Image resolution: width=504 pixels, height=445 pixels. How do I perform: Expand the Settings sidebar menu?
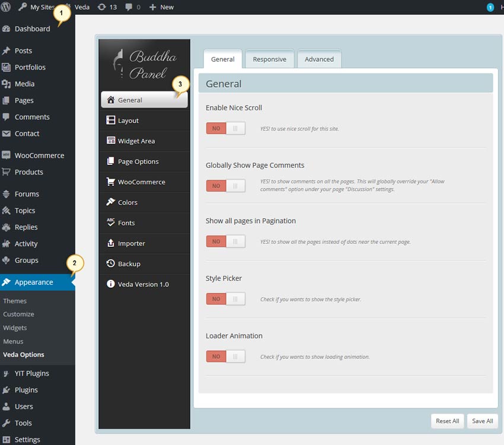point(25,439)
